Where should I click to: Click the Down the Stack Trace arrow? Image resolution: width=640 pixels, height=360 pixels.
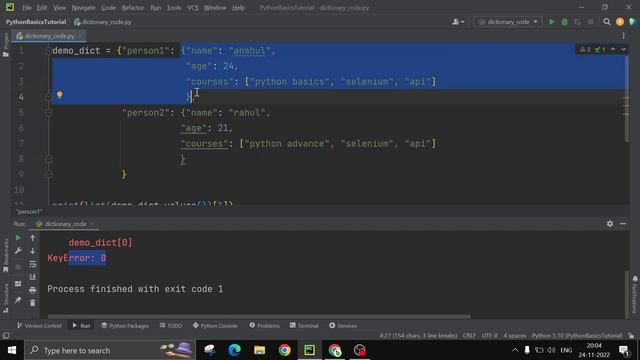[33, 251]
